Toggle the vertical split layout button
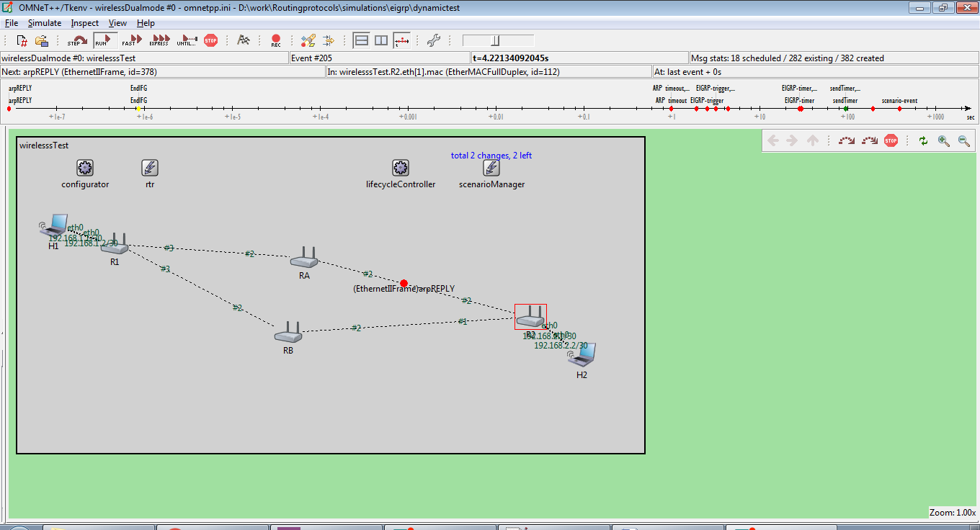The width and height of the screenshot is (980, 530). (x=381, y=41)
